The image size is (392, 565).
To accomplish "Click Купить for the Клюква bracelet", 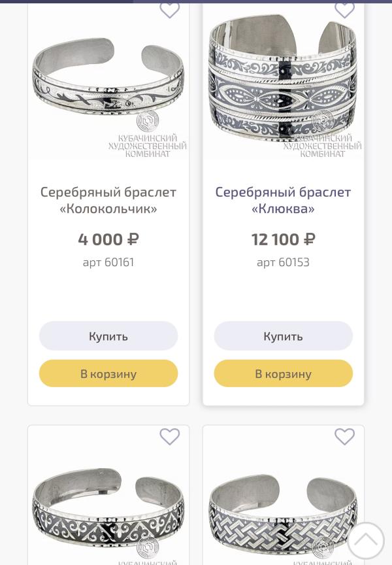I will coord(284,336).
